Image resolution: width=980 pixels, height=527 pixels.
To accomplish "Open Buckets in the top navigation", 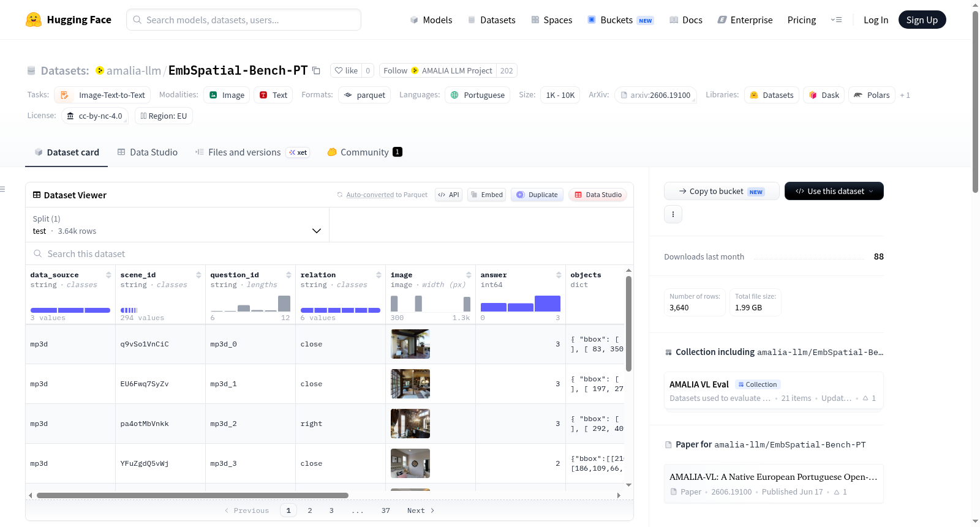I will [x=620, y=20].
